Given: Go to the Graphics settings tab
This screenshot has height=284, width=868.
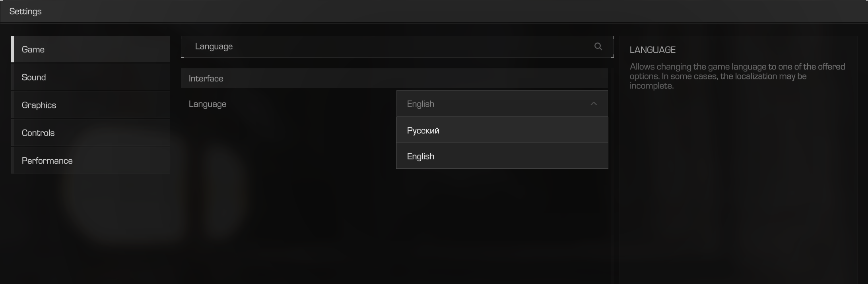Looking at the screenshot, I should 91,105.
